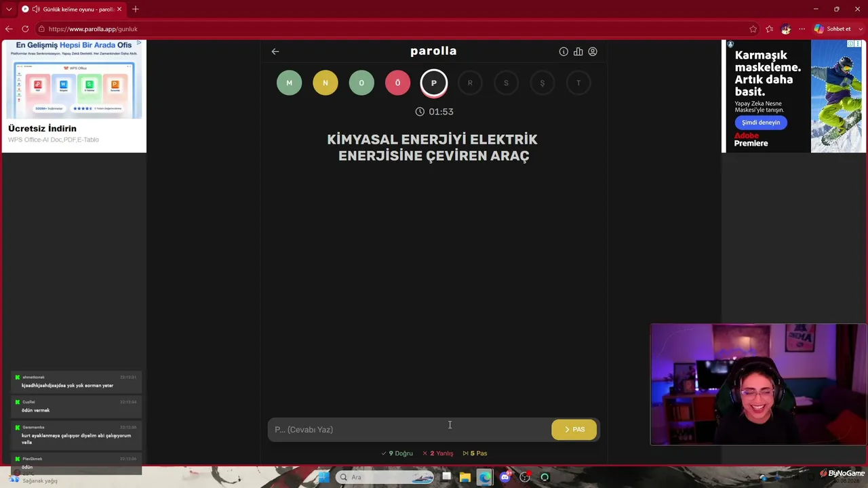Click the 9 Doğru counter
Image resolution: width=868 pixels, height=488 pixels.
tap(397, 453)
